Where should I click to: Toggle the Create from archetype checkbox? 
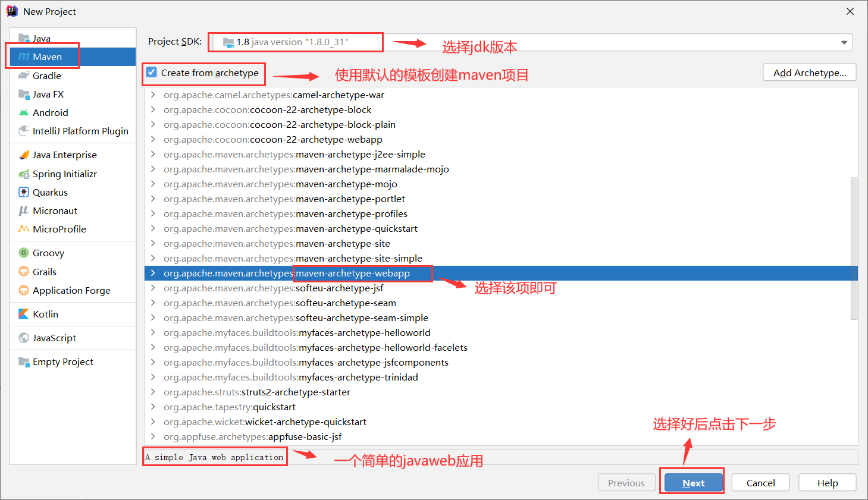(152, 73)
